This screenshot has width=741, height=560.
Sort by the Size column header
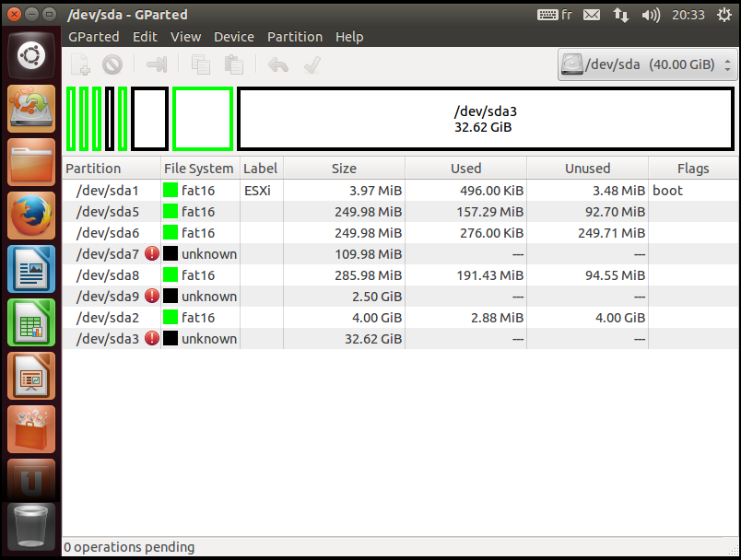(x=344, y=169)
